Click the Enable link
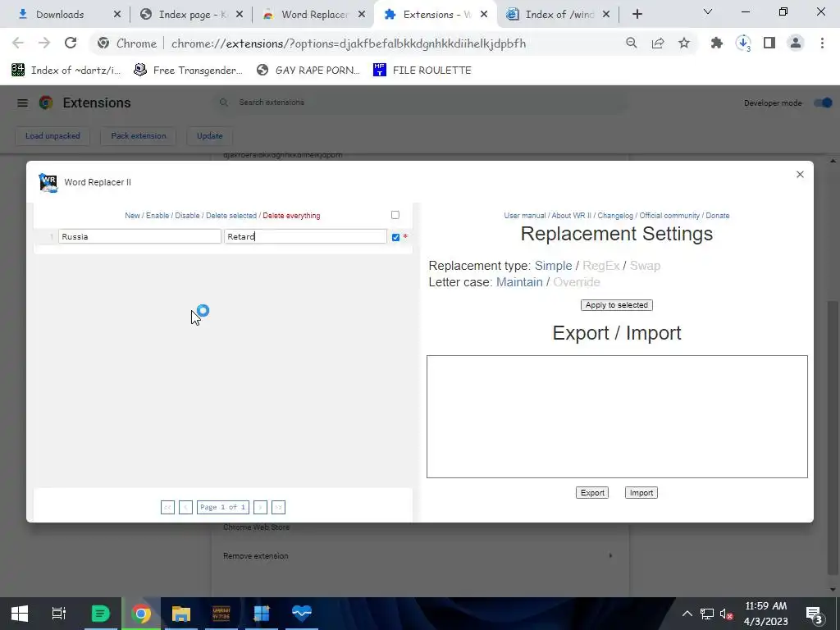 [x=157, y=216]
